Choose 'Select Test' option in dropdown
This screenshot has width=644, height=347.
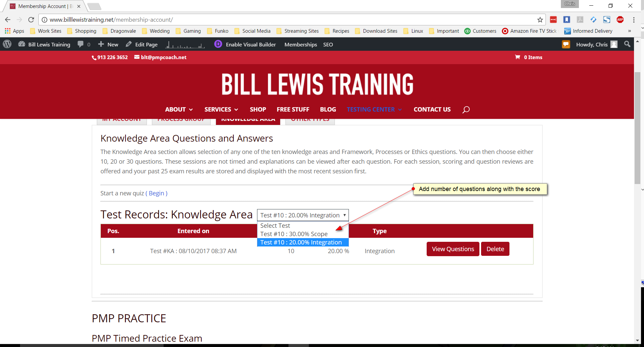(303, 226)
